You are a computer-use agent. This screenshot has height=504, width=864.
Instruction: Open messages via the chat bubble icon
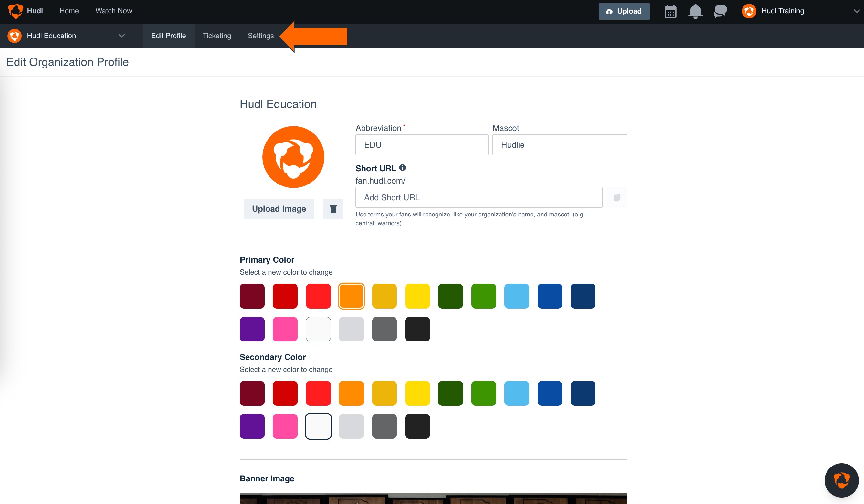720,11
